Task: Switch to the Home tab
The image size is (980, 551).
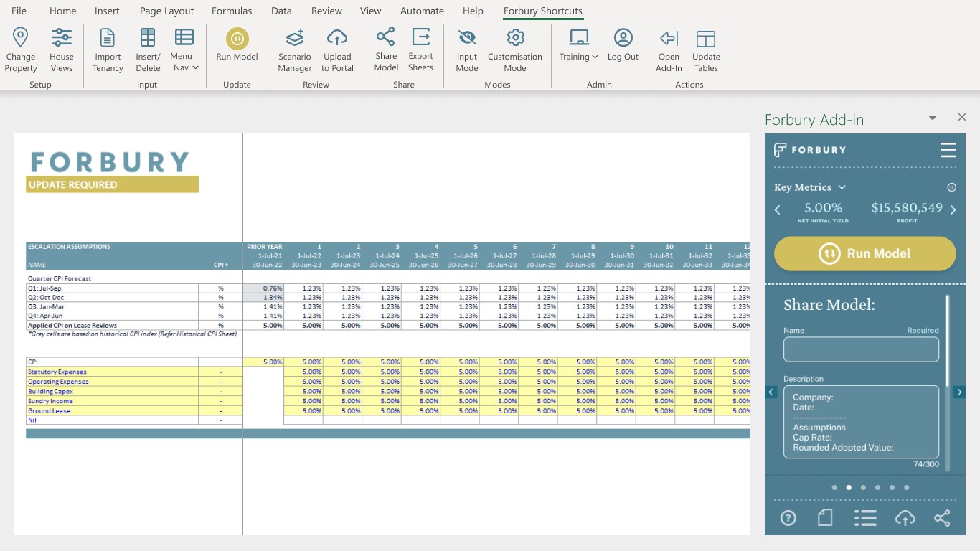Action: pos(63,11)
